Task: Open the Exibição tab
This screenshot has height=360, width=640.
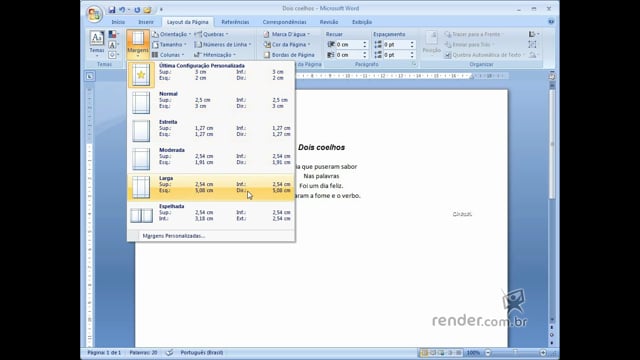Action: tap(362, 22)
